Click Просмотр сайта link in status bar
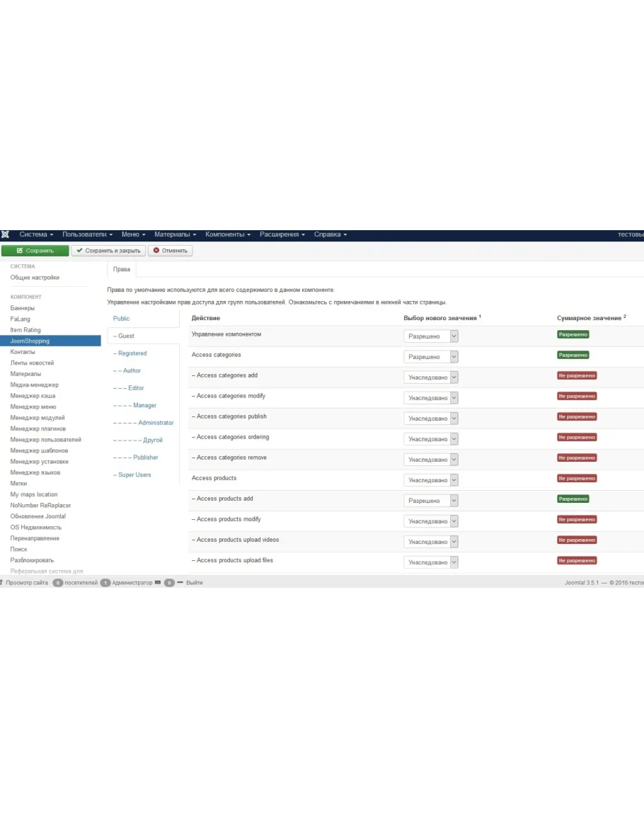The height and width of the screenshot is (818, 644). pos(27,583)
